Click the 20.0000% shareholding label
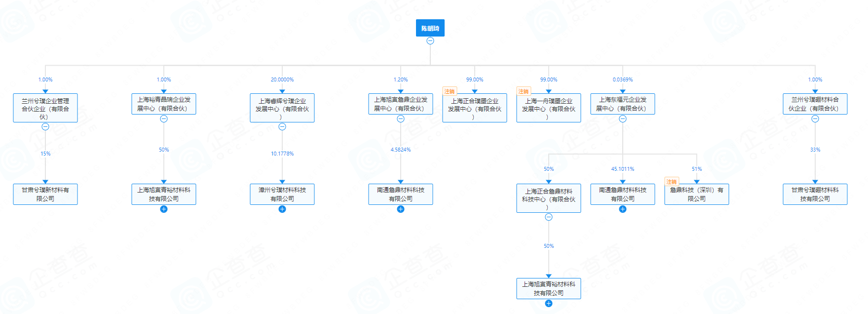Image resolution: width=868 pixels, height=314 pixels. coord(282,79)
